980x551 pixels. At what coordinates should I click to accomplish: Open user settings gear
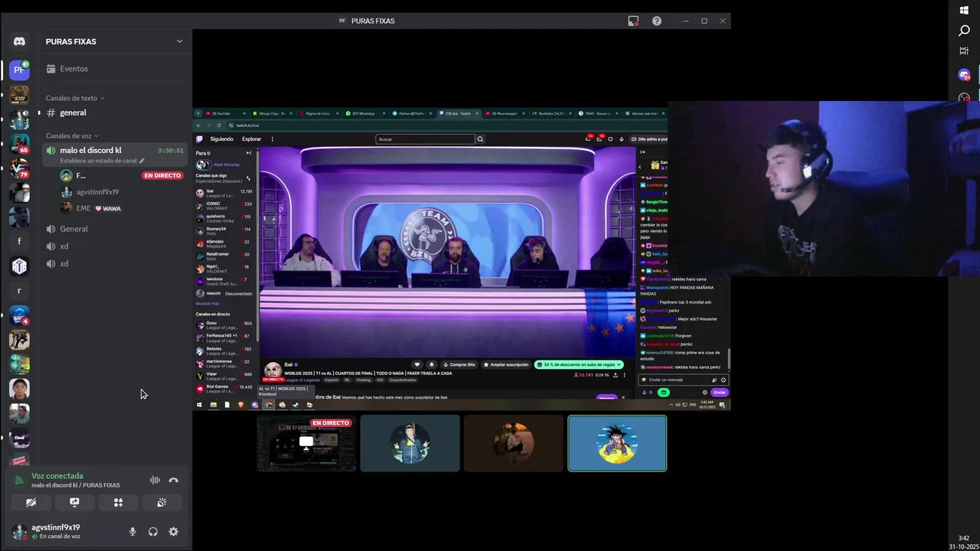point(174,532)
